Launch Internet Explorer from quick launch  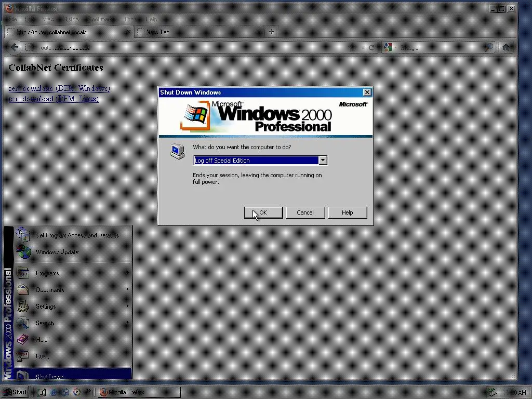[x=54, y=392]
